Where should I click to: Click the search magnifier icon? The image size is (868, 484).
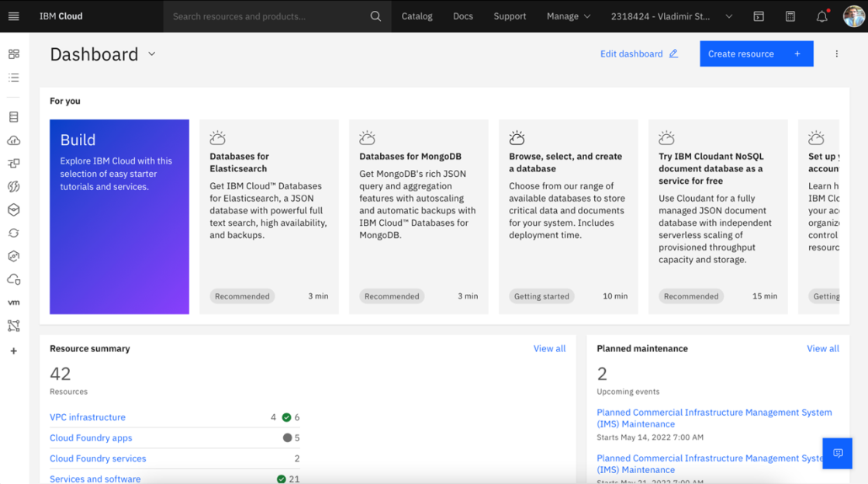[375, 16]
